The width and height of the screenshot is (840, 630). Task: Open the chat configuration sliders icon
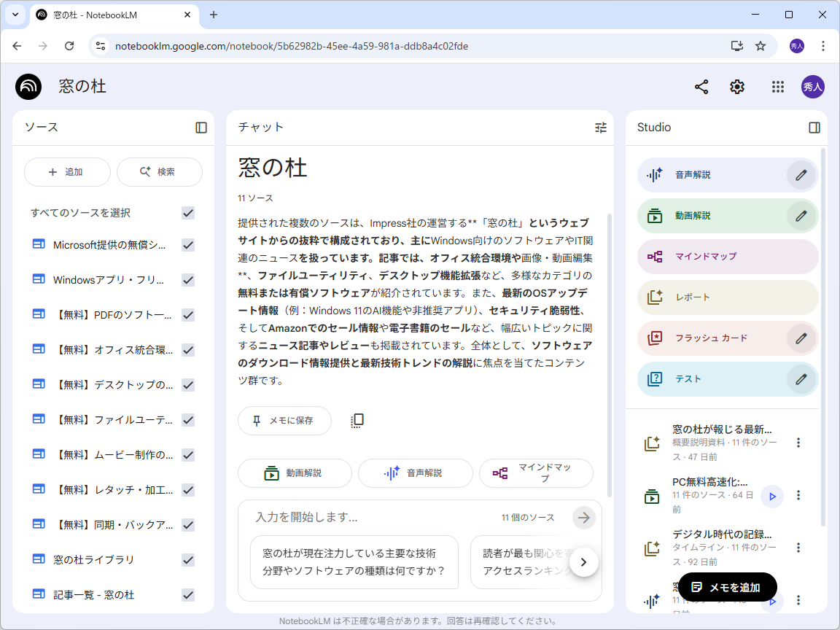600,127
